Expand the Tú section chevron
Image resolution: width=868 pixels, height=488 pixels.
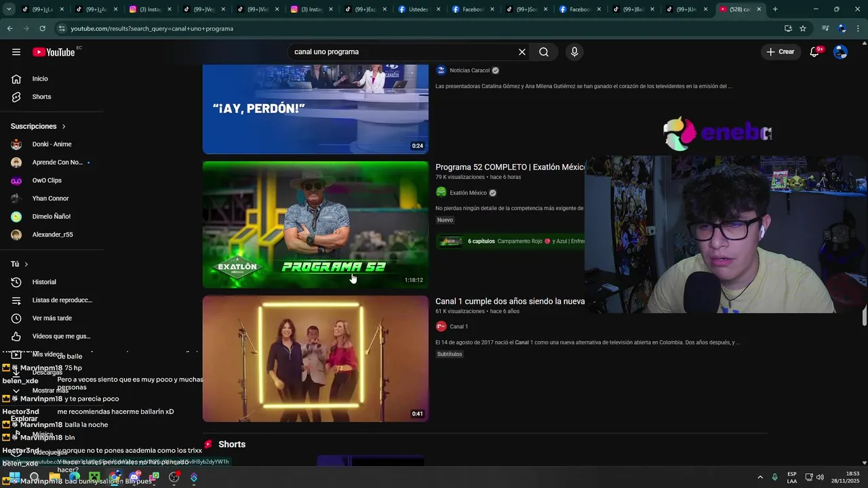(x=26, y=264)
